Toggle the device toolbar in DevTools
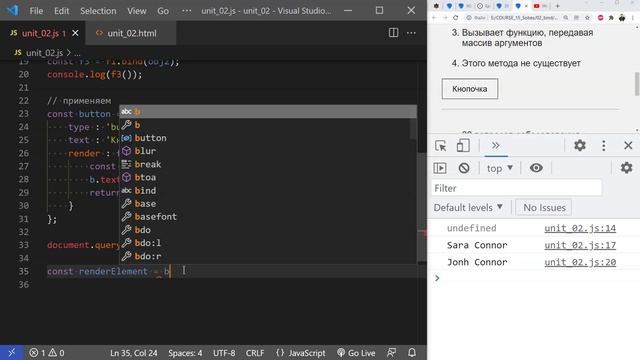This screenshot has height=360, width=640. pyautogui.click(x=463, y=145)
